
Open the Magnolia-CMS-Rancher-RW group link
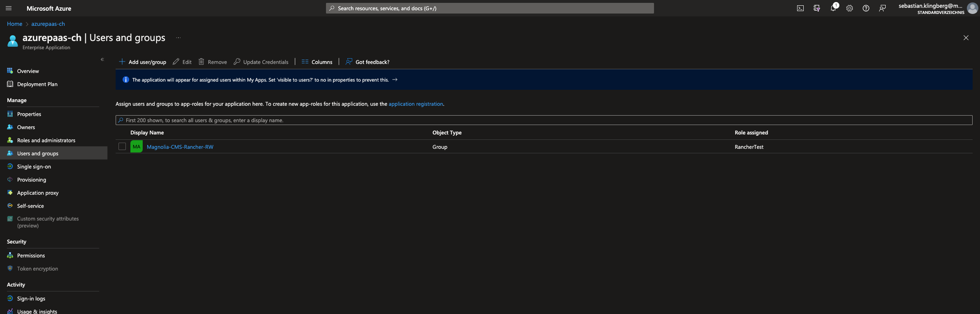pyautogui.click(x=180, y=147)
